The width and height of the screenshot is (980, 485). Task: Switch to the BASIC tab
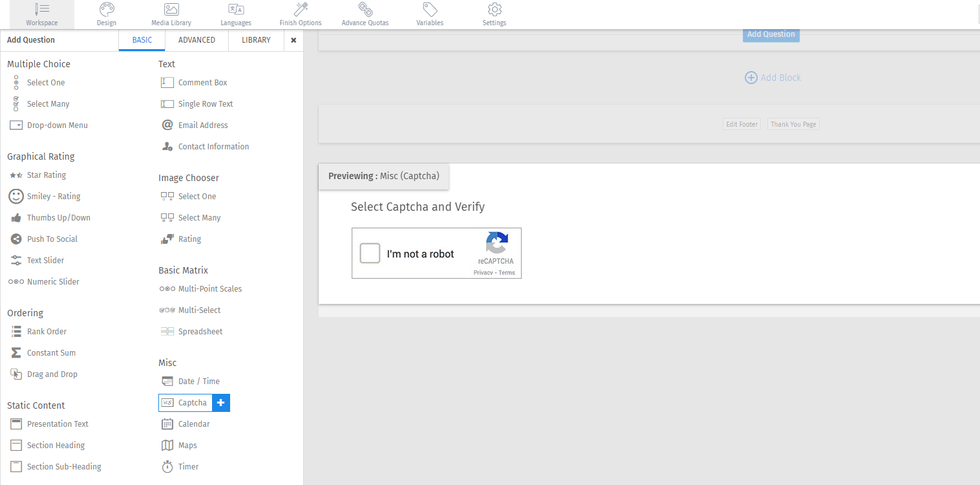pos(142,40)
